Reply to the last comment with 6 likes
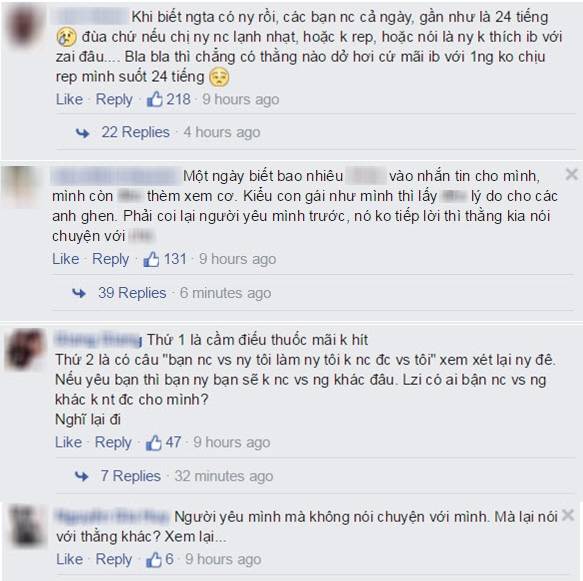This screenshot has width=583, height=581. click(114, 559)
